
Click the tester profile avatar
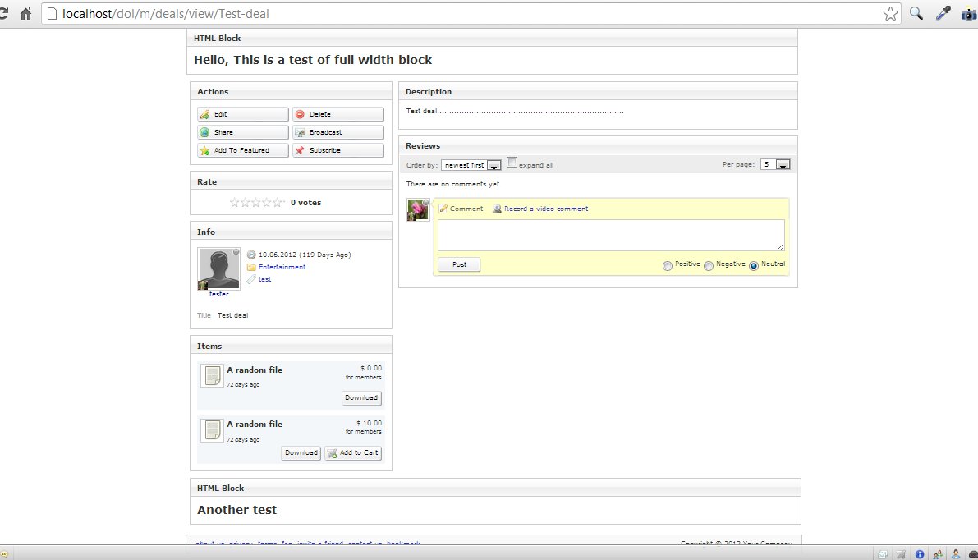coord(218,269)
